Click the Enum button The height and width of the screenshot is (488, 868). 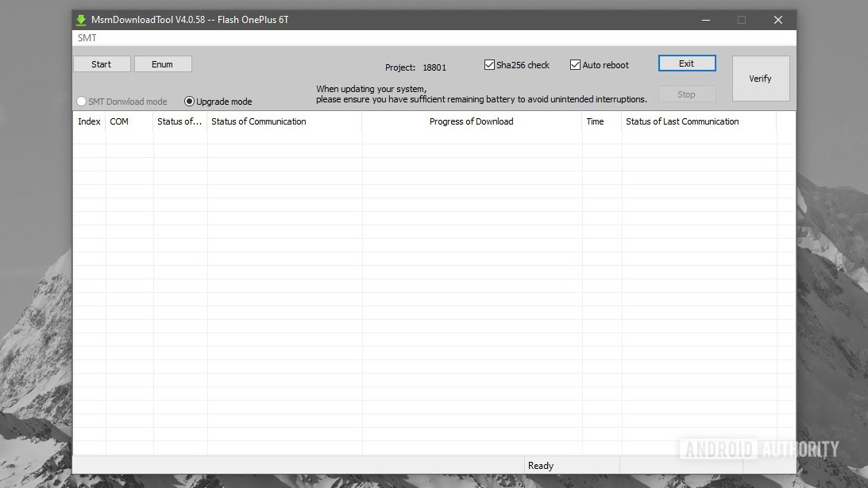tap(163, 64)
